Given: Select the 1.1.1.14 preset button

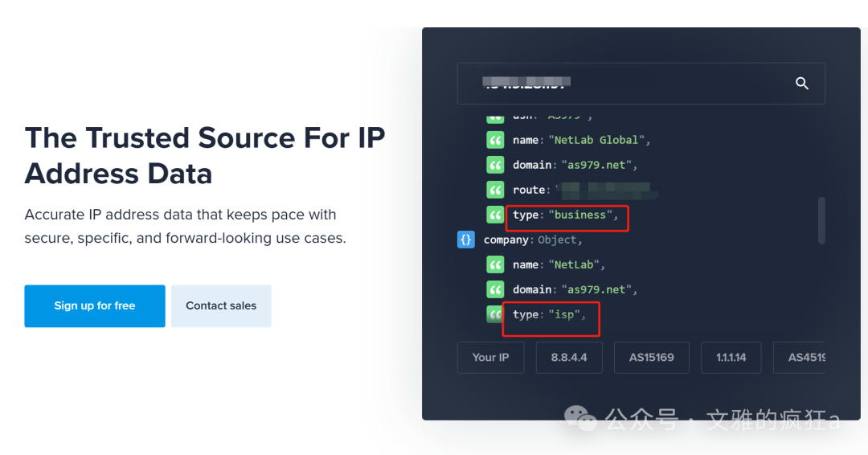Looking at the screenshot, I should pos(731,358).
